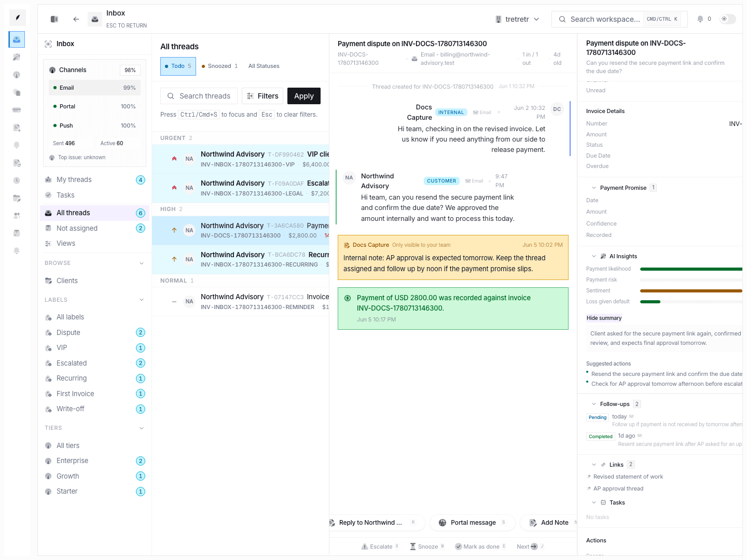Image resolution: width=747 pixels, height=560 pixels.
Task: Open Views in sidebar
Action: click(94, 243)
